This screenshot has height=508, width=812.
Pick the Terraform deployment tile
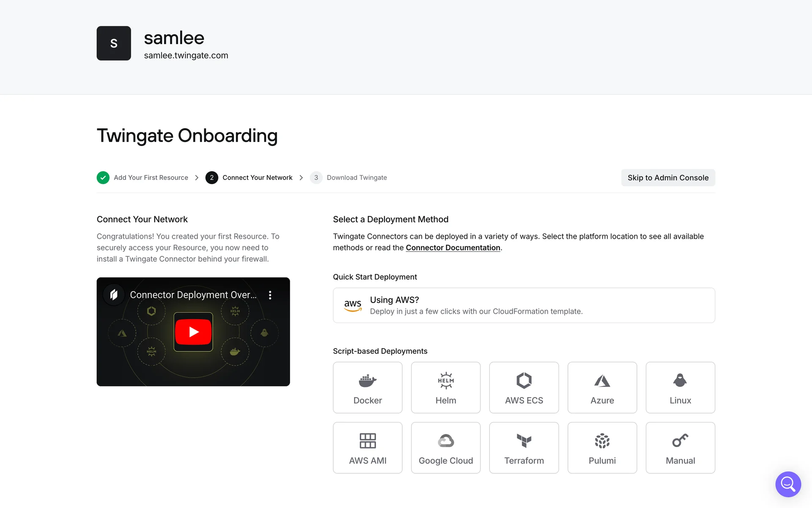(524, 447)
